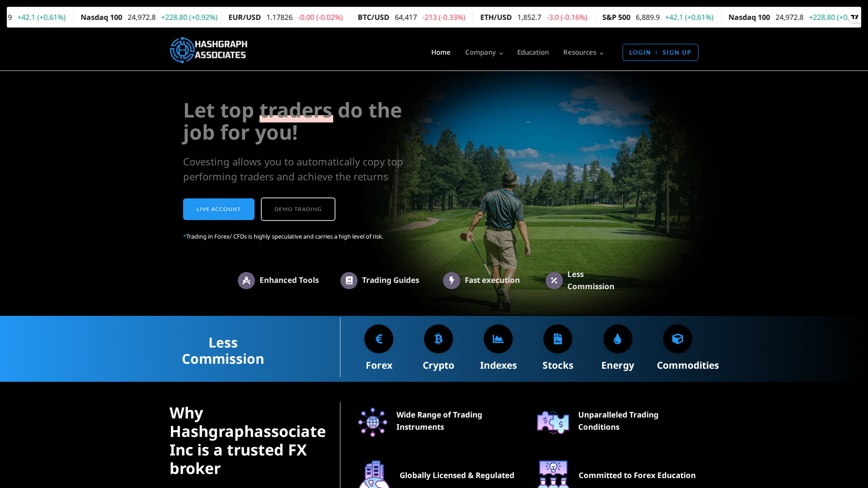This screenshot has width=868, height=488.
Task: Click the Unparalleled Trading Conditions puzzle icon
Action: click(x=553, y=422)
